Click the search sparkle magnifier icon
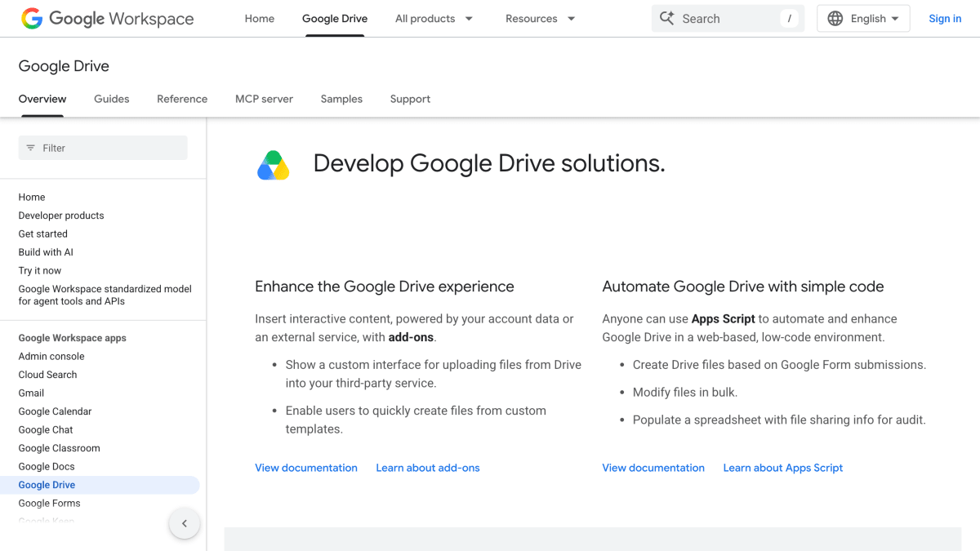This screenshot has width=980, height=551. coord(667,18)
